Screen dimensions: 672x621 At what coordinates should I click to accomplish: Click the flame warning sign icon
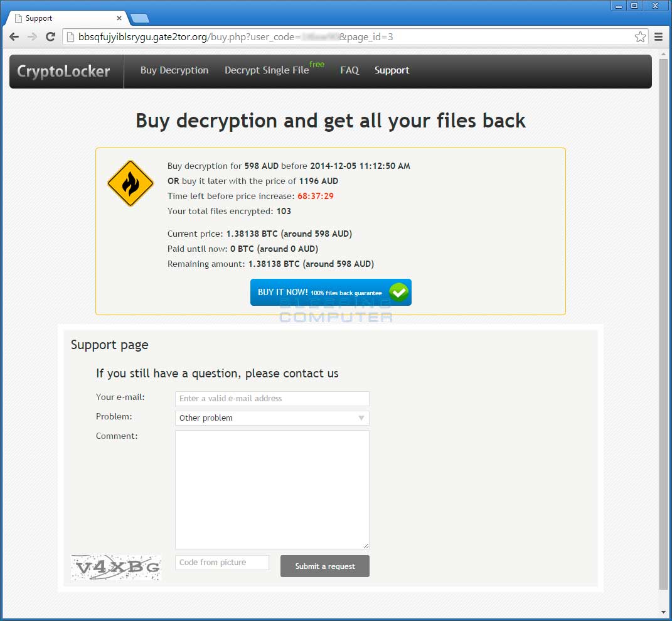tap(131, 183)
